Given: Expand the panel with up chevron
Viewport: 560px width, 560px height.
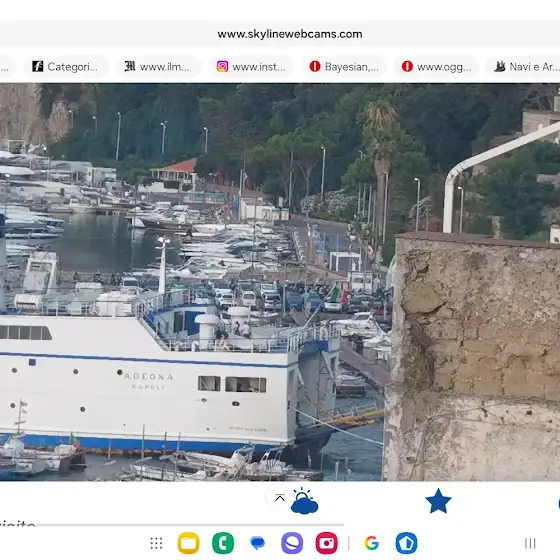Looking at the screenshot, I should (280, 498).
